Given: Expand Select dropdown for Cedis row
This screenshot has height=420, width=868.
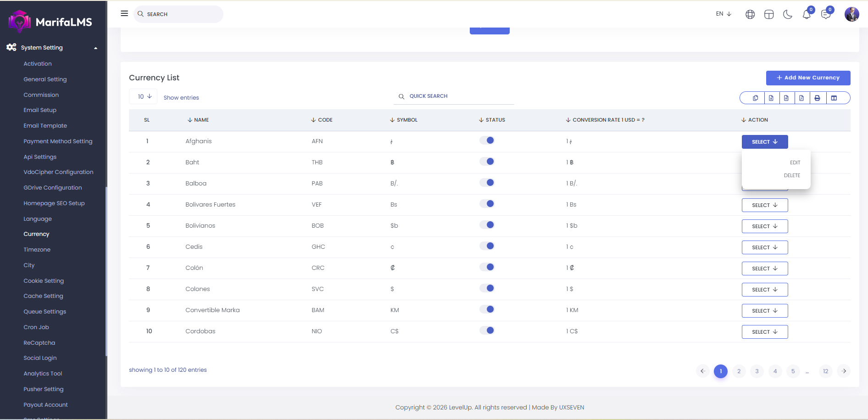Looking at the screenshot, I should 764,247.
